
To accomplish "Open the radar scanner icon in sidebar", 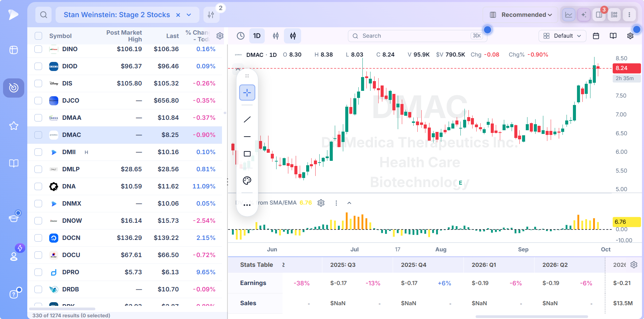I will [13, 88].
